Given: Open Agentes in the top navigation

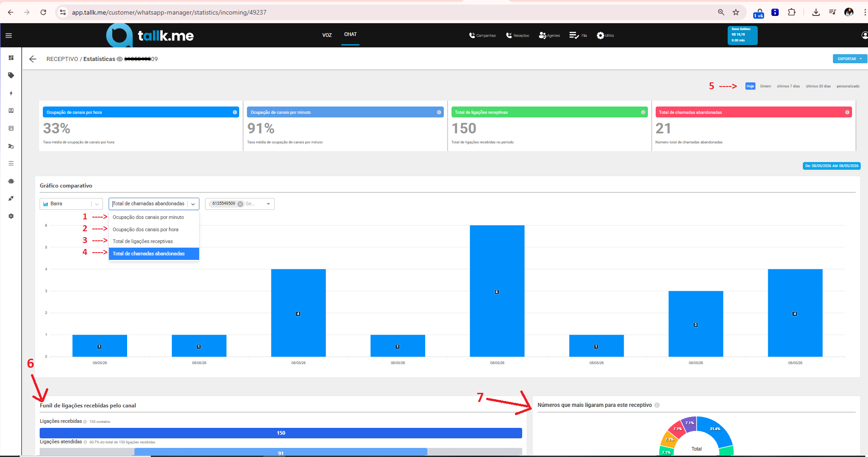Looking at the screenshot, I should point(549,36).
